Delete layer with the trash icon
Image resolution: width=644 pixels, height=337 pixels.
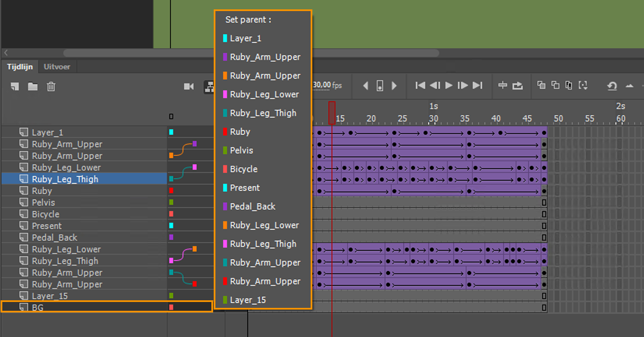[51, 86]
